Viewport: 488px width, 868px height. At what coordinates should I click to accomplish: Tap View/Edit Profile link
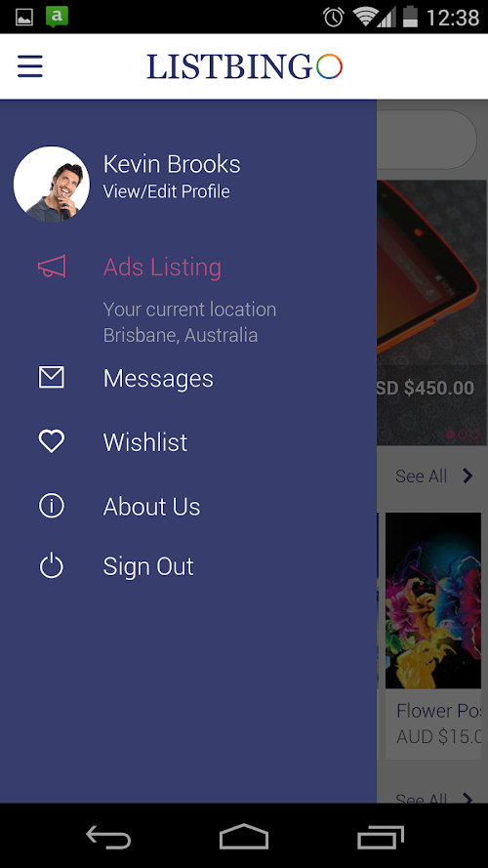(167, 191)
